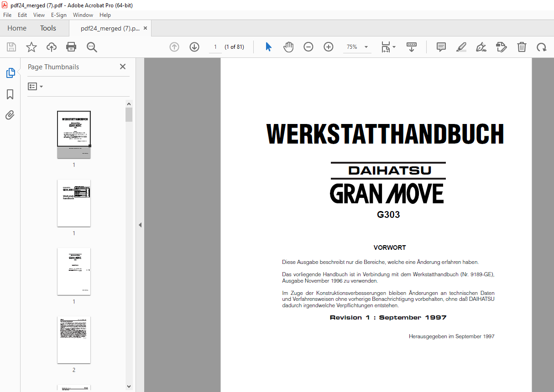Go to next page arrow
This screenshot has width=554, height=392.
click(x=194, y=47)
